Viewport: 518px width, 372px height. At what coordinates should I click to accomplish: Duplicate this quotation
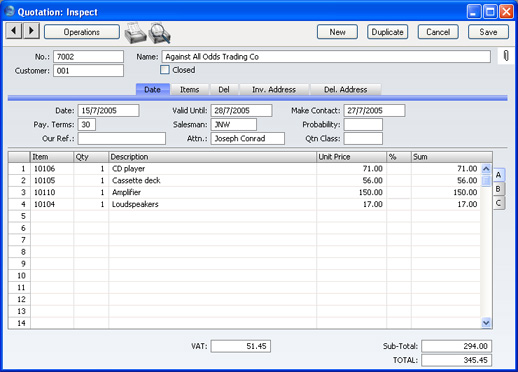click(387, 32)
